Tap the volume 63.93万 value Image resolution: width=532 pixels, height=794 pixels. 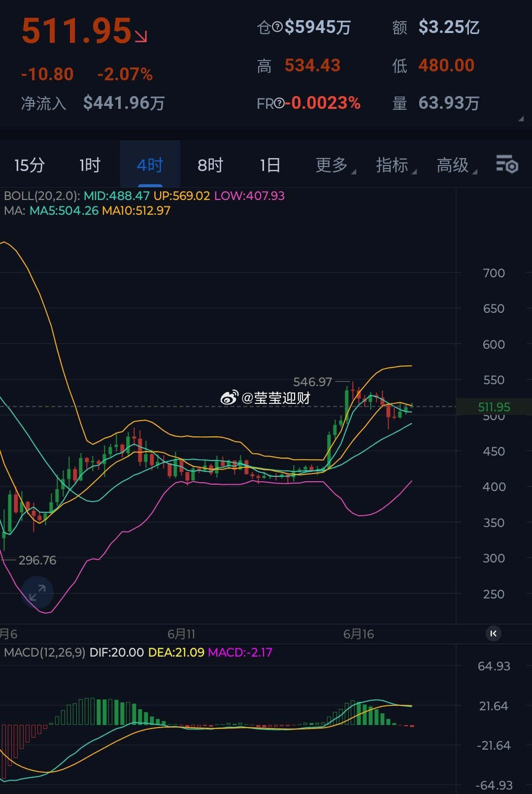click(449, 103)
